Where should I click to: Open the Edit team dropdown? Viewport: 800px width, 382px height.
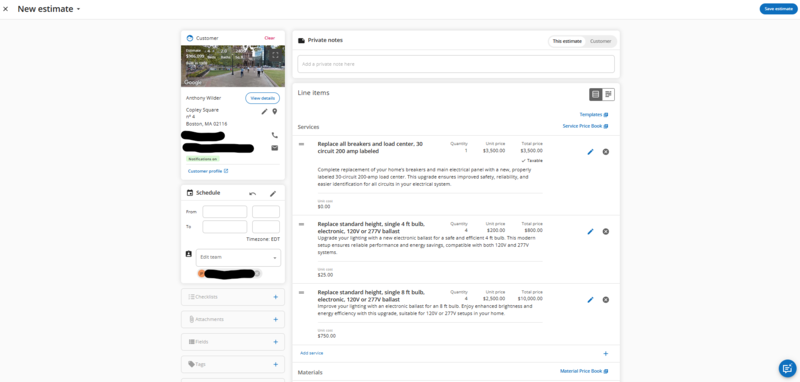[x=238, y=258]
